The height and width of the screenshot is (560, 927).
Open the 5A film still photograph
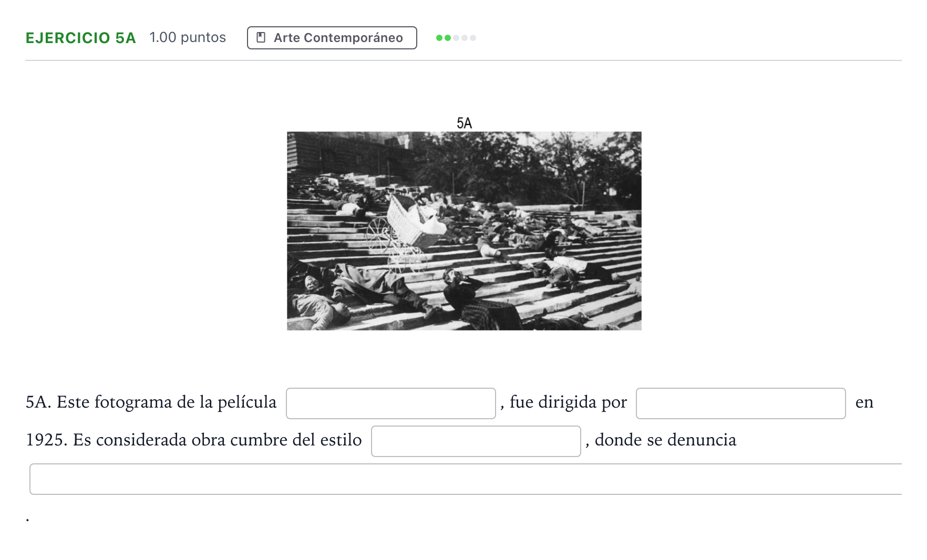point(464,231)
